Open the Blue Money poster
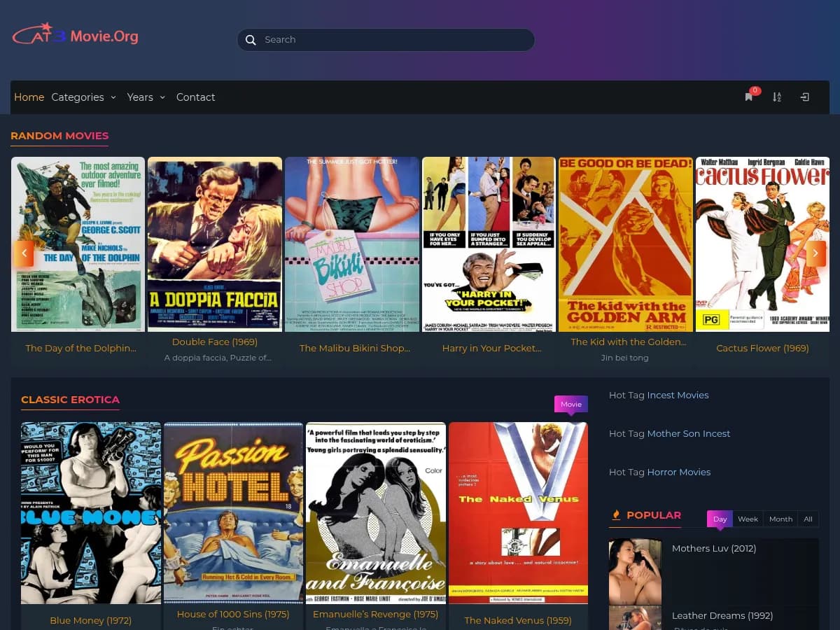Screen dimensions: 840x630 click(x=91, y=512)
